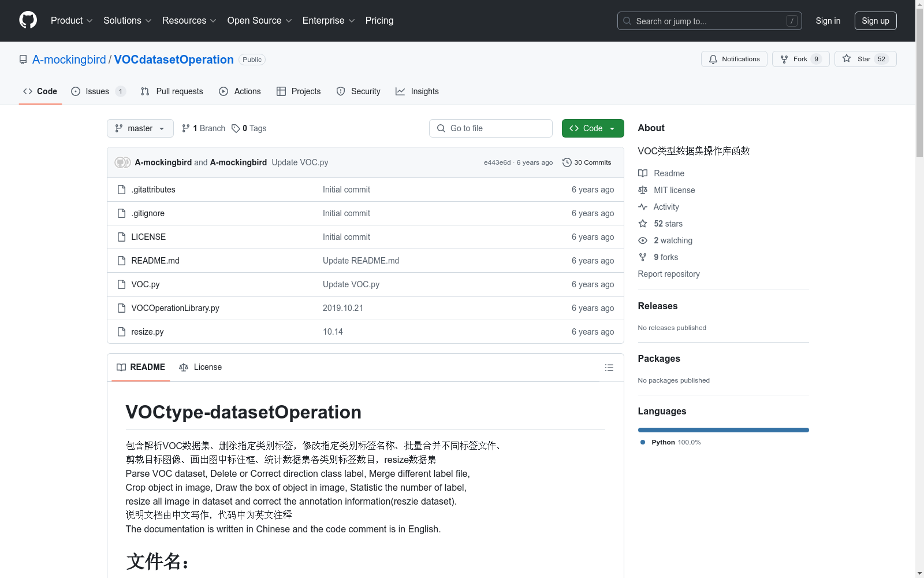Click file icon of .gitignore row
924x578 pixels.
[121, 213]
